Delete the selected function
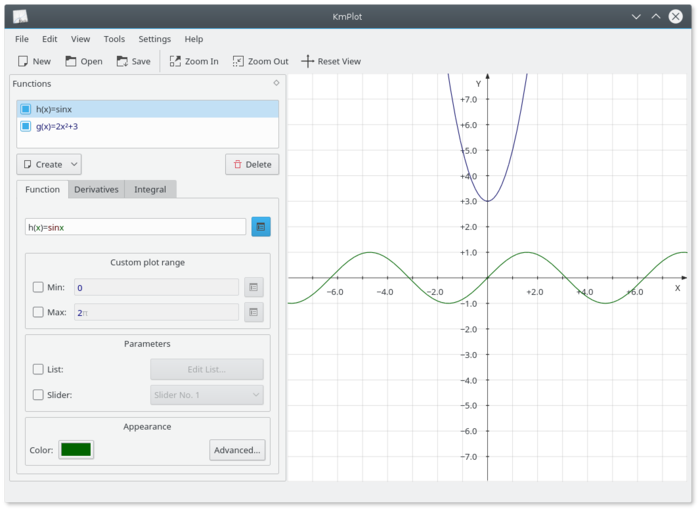The image size is (700, 511). (x=252, y=164)
